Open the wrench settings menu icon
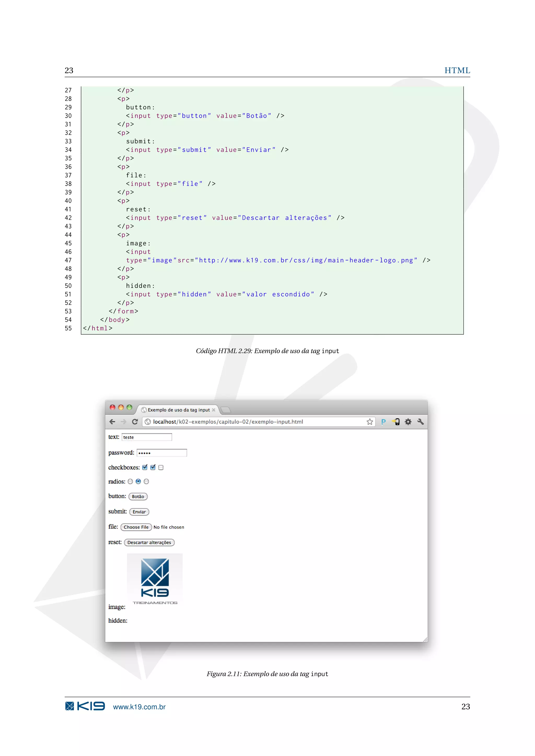 [420, 422]
